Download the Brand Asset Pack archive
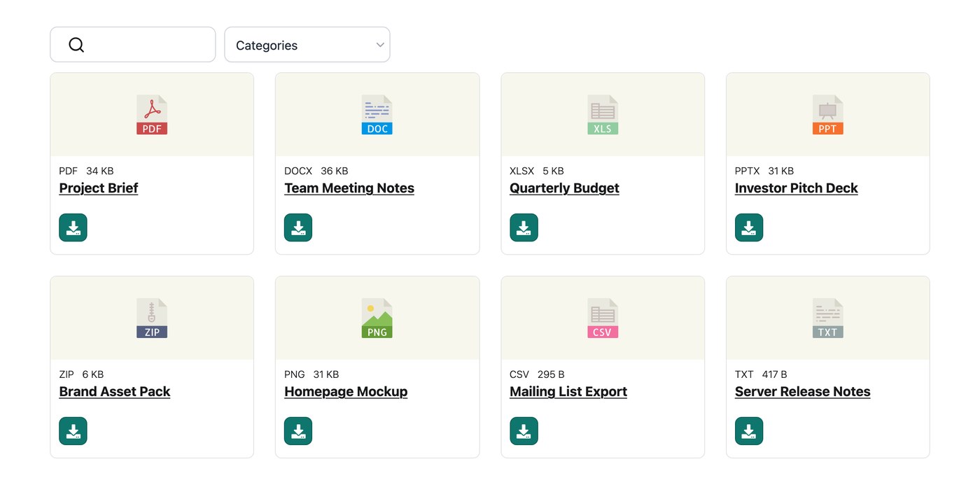This screenshot has height=485, width=980. click(x=73, y=431)
